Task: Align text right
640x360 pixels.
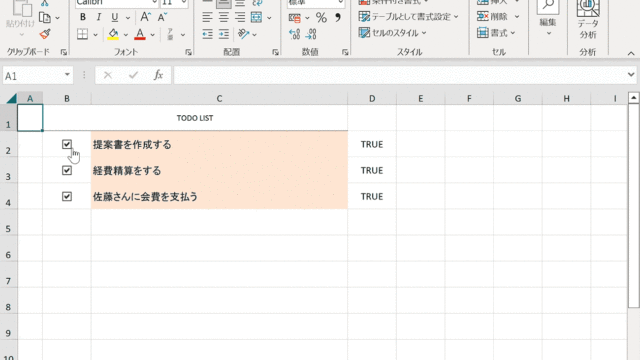Action: point(240,17)
